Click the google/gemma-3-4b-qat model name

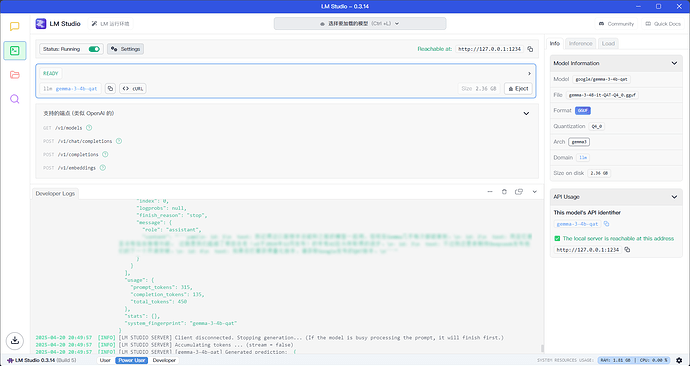point(602,80)
